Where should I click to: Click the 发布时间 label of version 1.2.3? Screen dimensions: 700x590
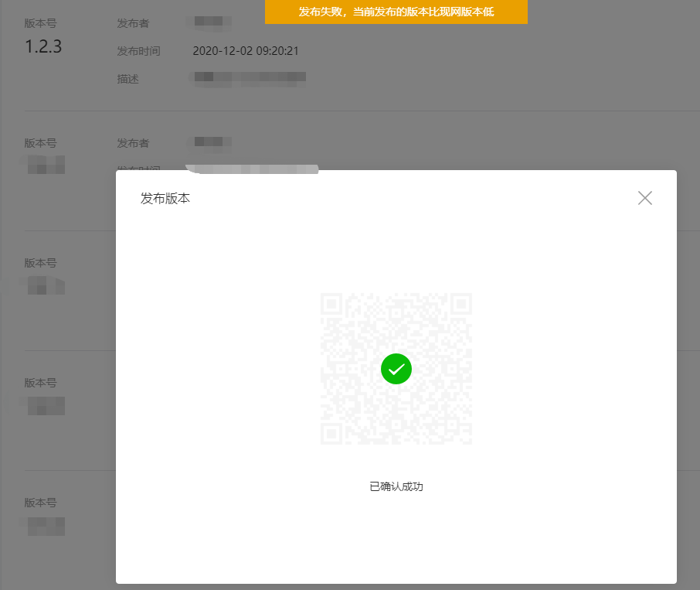pyautogui.click(x=138, y=51)
